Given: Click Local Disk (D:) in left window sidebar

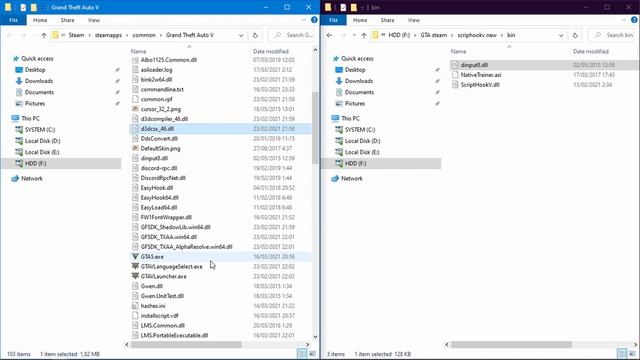Looking at the screenshot, I should tap(42, 141).
